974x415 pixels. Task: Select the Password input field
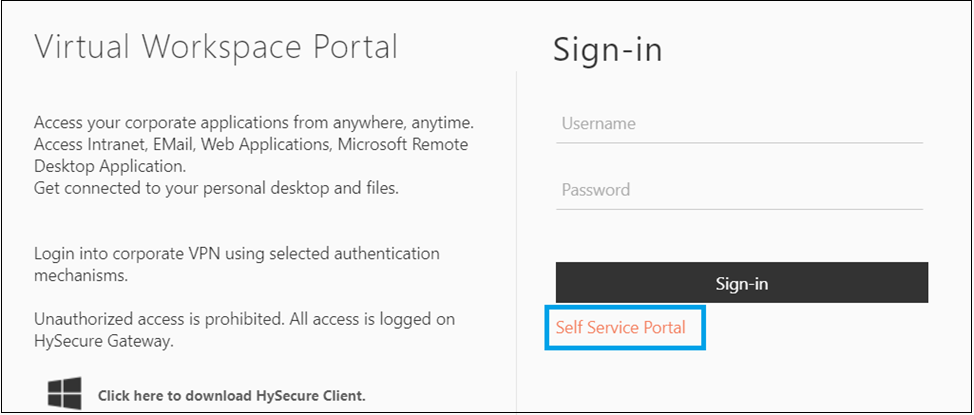[x=739, y=189]
